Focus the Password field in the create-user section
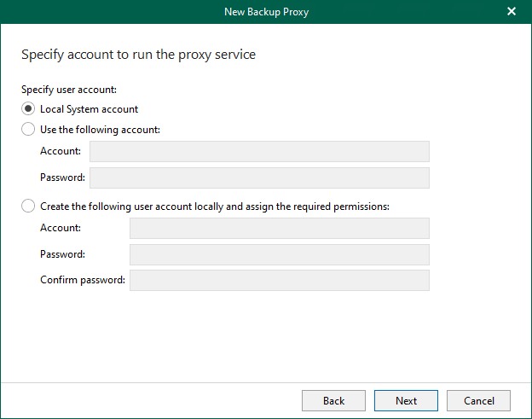The width and height of the screenshot is (532, 419). (279, 254)
